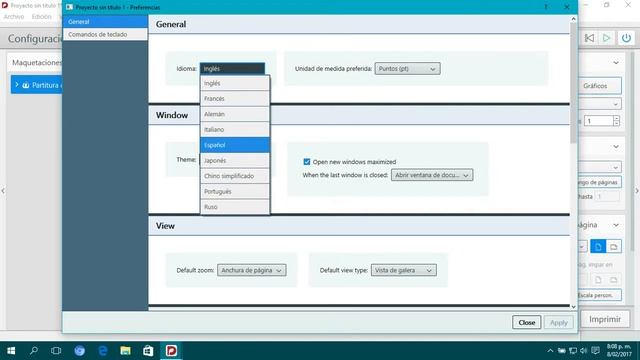
Task: Open Microsoft Store from the taskbar
Action: pyautogui.click(x=148, y=351)
